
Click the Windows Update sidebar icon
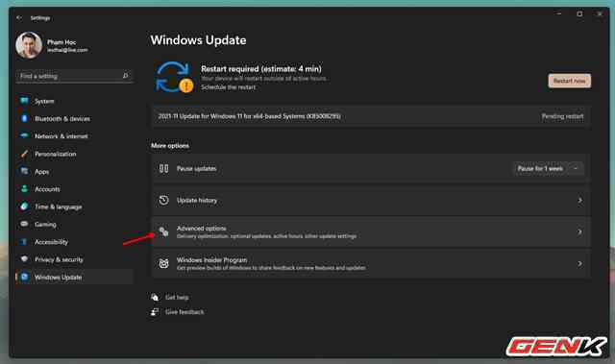[24, 277]
